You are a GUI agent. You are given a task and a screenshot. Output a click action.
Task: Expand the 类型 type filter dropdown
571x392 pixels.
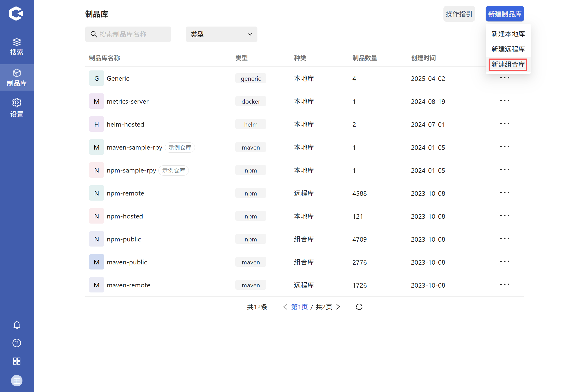[x=221, y=34]
